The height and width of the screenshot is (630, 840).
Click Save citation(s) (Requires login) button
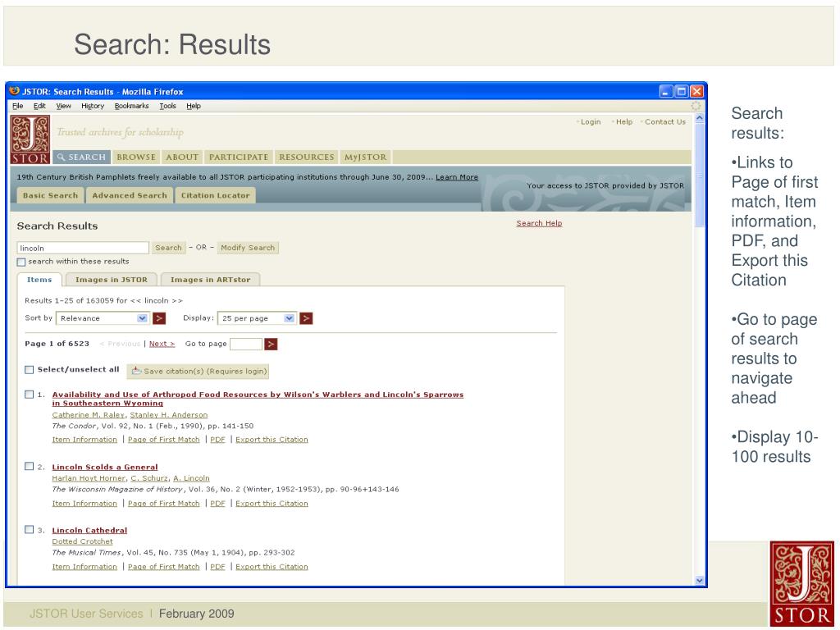[199, 372]
